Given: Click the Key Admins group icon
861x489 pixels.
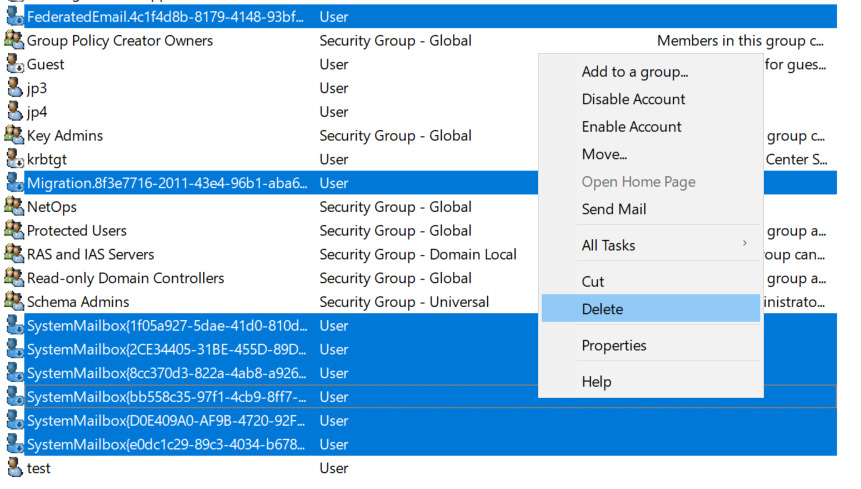Looking at the screenshot, I should pyautogui.click(x=14, y=136).
